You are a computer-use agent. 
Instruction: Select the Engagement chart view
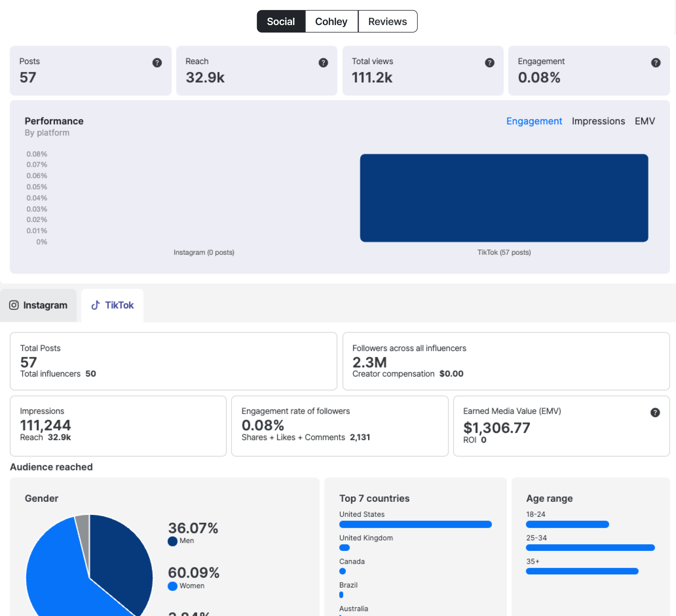pyautogui.click(x=534, y=121)
